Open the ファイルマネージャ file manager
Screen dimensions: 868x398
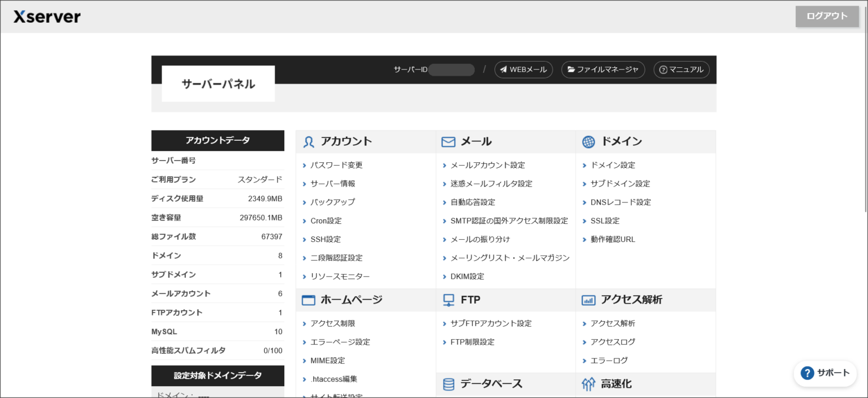point(602,70)
